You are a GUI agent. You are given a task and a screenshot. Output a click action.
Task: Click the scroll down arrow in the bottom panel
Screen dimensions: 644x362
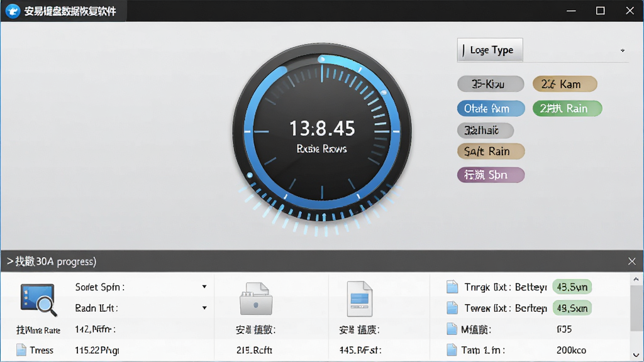(x=636, y=355)
